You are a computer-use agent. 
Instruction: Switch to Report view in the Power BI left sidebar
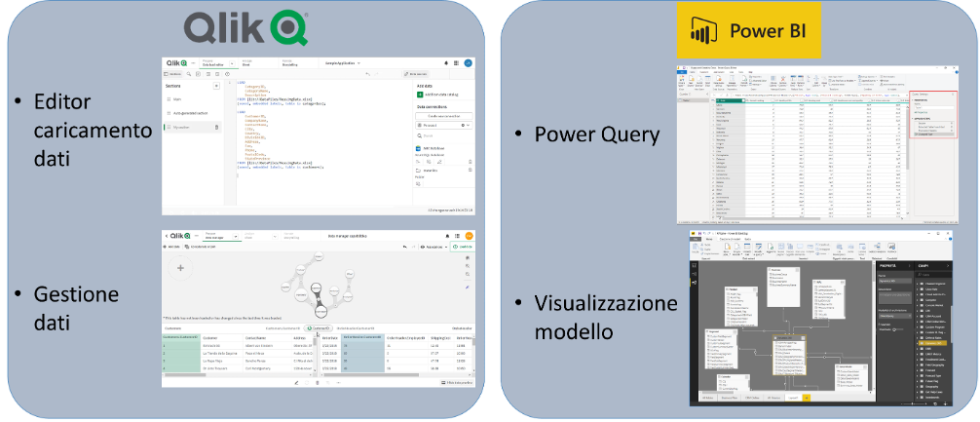click(x=694, y=265)
